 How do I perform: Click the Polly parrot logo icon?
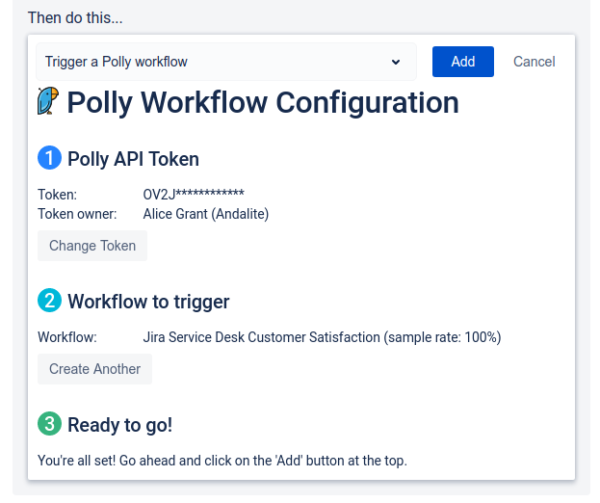[48, 101]
